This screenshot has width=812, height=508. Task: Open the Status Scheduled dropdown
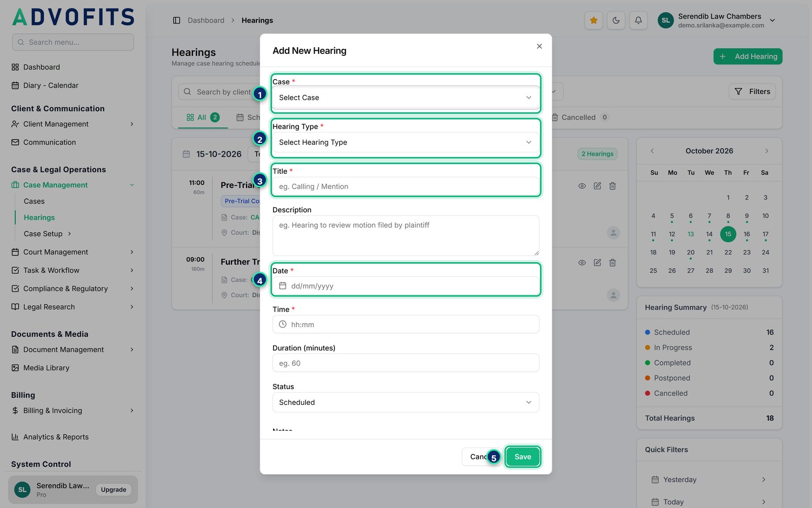point(405,402)
